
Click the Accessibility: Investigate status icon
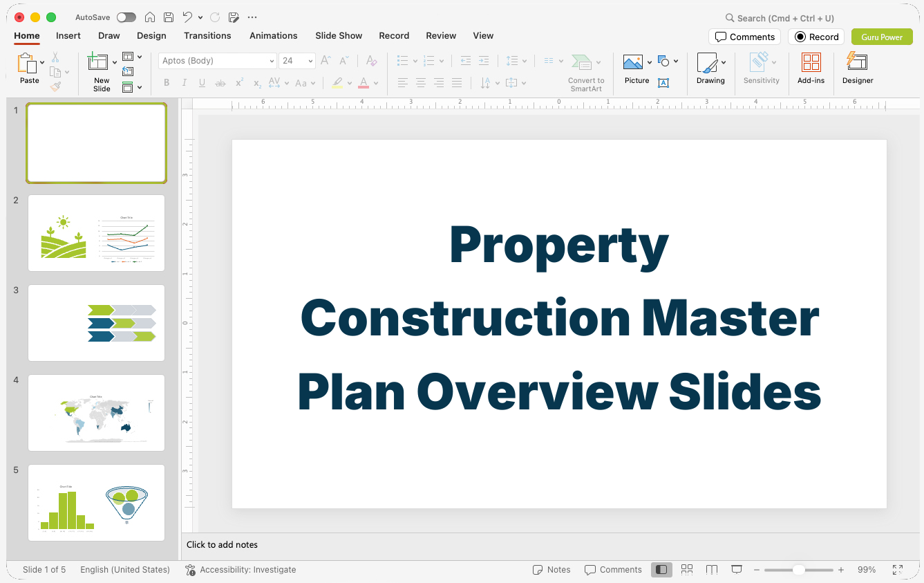(x=191, y=570)
